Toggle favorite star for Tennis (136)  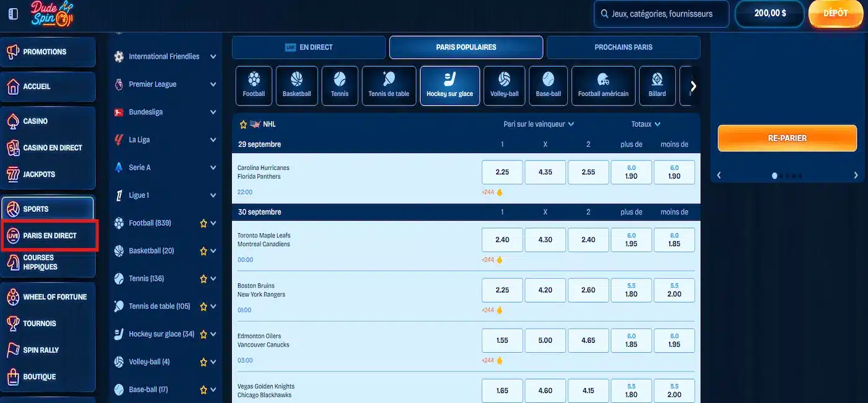coord(203,279)
